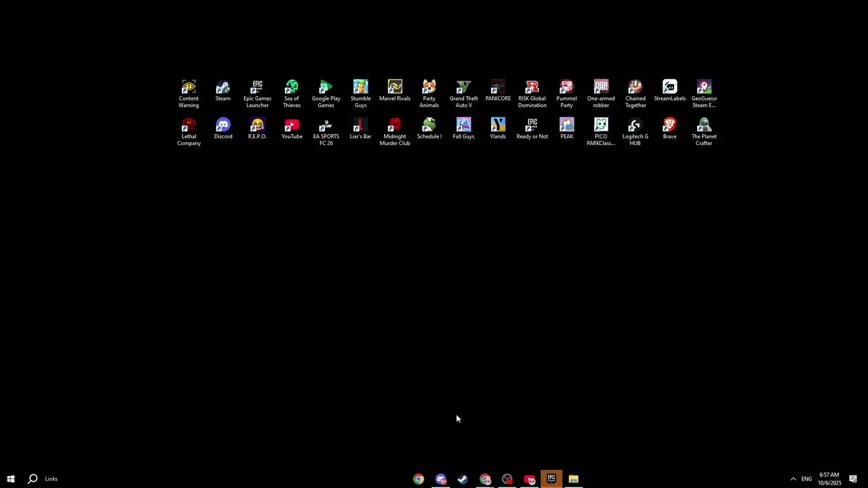This screenshot has width=868, height=488.
Task: Select the PICO PARK Classic shortcut
Action: 601,131
